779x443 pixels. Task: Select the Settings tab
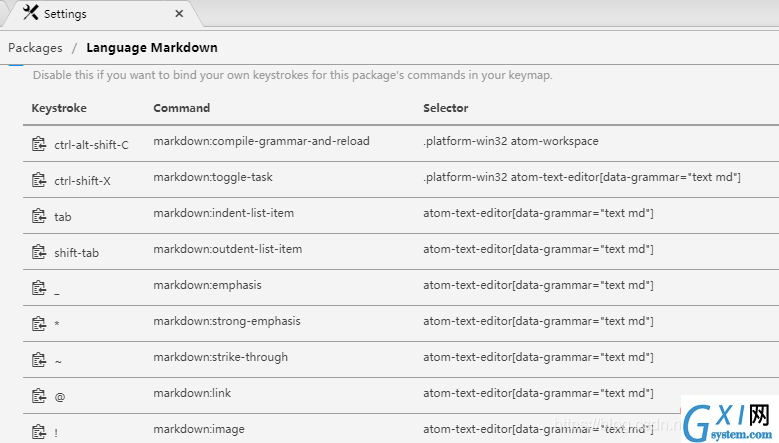point(65,14)
